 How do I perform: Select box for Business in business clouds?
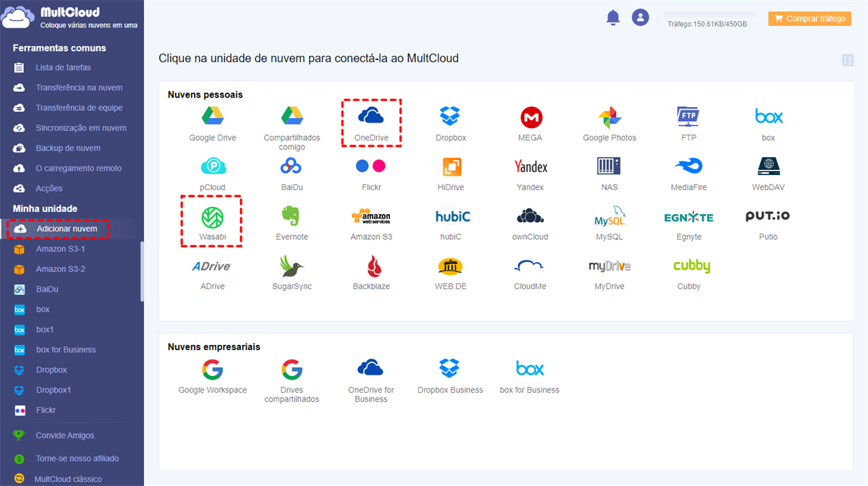(x=529, y=369)
